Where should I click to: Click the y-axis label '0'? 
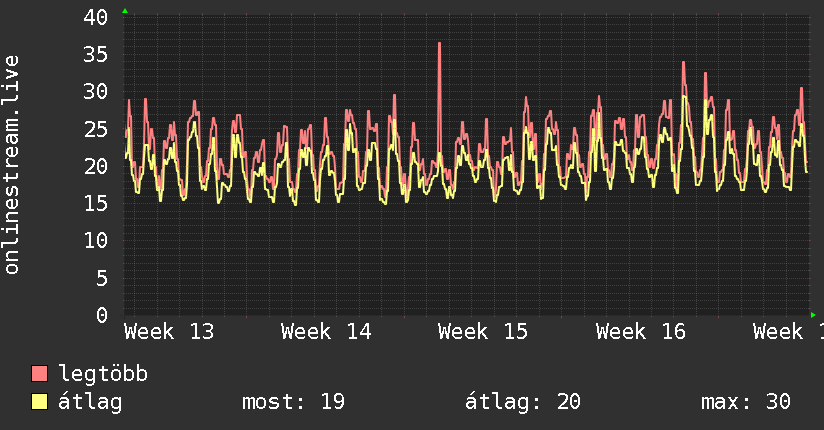[x=102, y=315]
